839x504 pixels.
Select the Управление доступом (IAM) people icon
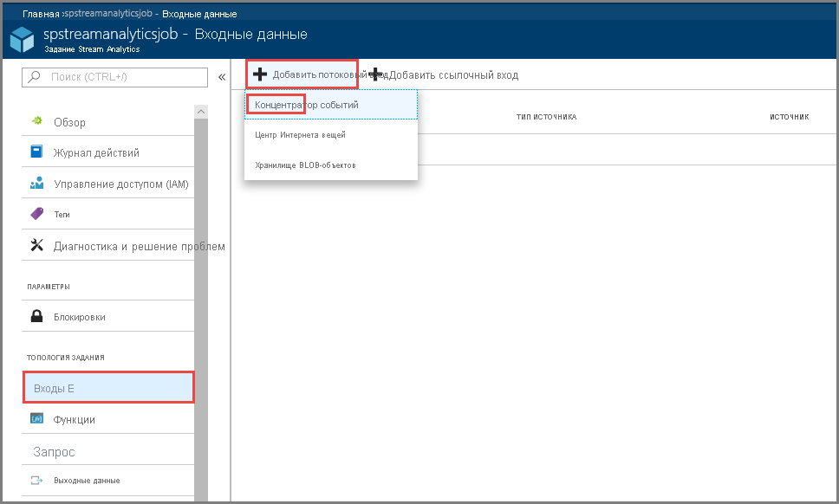(x=37, y=184)
